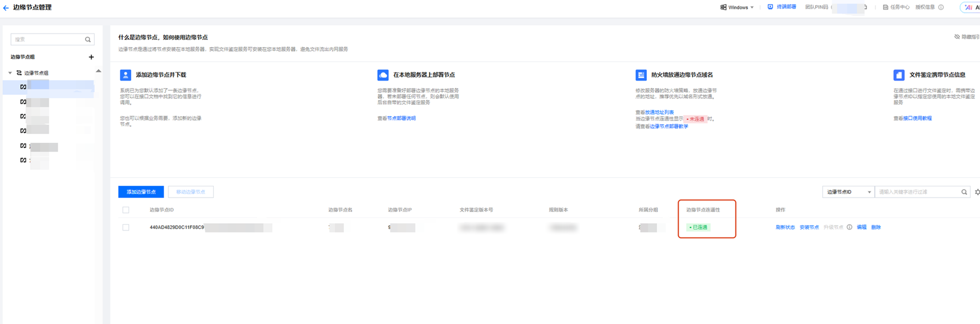Screen dimensions: 980x324
Task: Click the plus icon to add 边缘节点组
Action: (91, 57)
